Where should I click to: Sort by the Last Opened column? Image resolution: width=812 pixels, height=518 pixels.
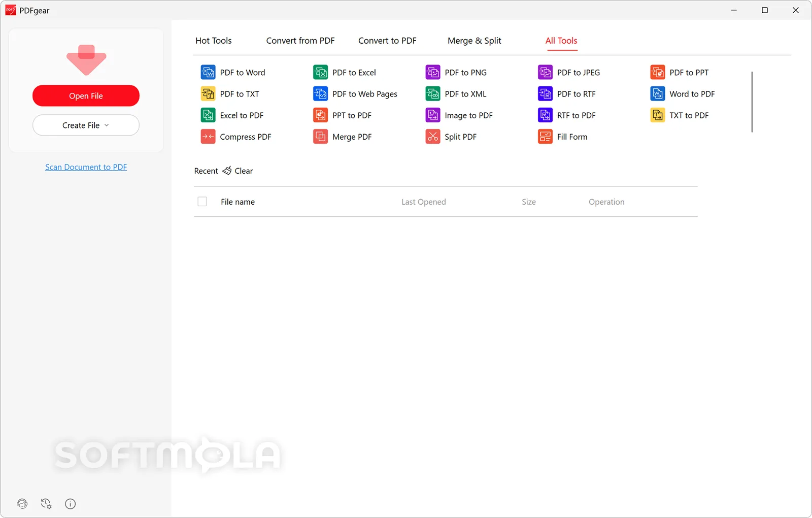[424, 202]
